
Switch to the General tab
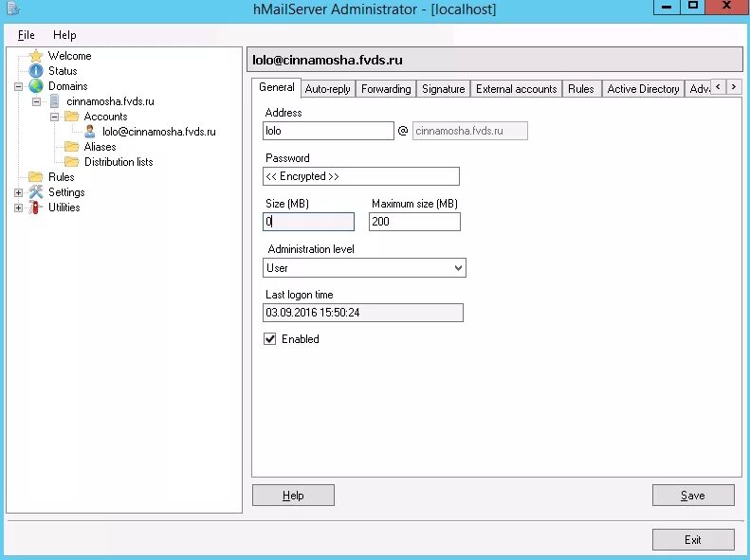point(277,87)
